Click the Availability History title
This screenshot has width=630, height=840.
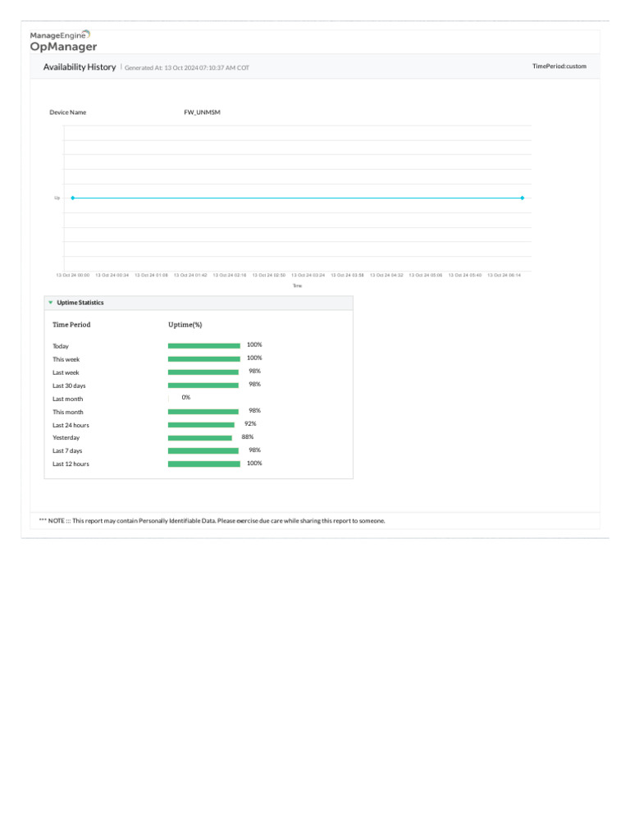click(x=80, y=67)
